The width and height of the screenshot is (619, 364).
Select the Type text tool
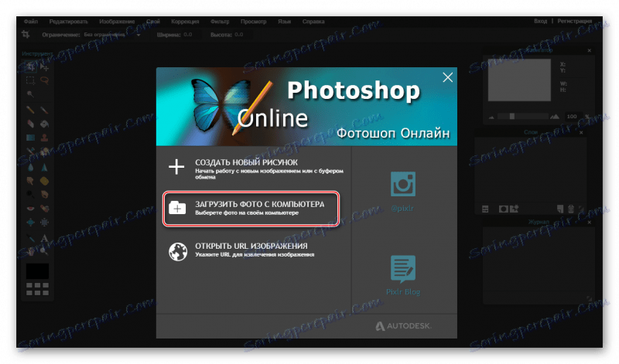44,238
